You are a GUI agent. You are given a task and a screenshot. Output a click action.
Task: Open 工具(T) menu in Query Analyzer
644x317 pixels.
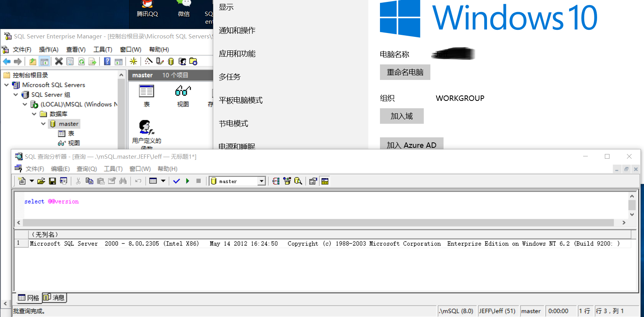(x=113, y=169)
